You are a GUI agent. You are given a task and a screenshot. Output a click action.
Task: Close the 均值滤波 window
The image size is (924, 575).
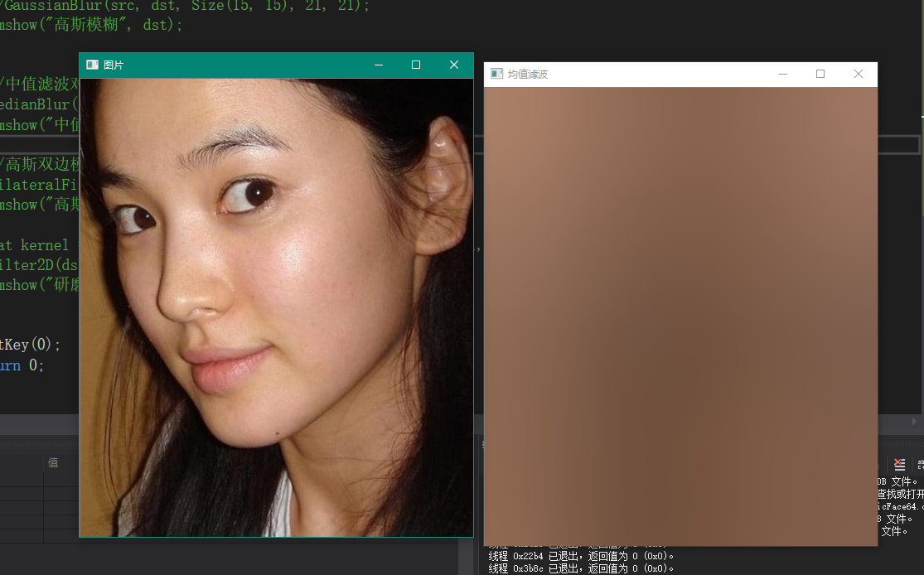coord(859,74)
